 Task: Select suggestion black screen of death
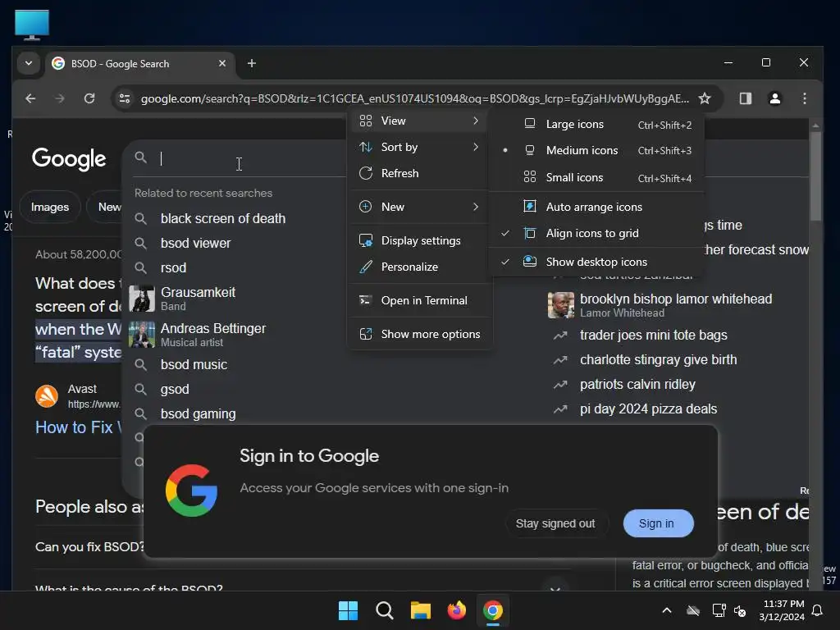click(223, 218)
